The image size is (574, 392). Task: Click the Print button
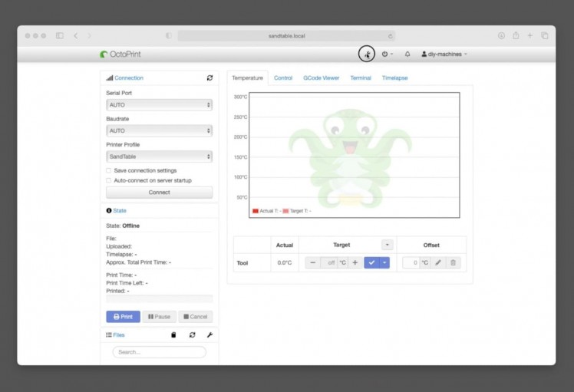pyautogui.click(x=123, y=317)
